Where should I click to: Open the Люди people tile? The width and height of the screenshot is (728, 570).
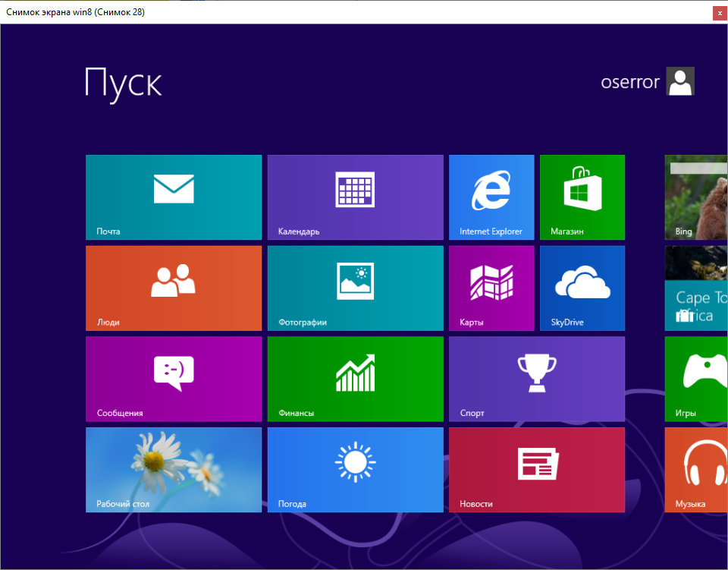(x=174, y=288)
